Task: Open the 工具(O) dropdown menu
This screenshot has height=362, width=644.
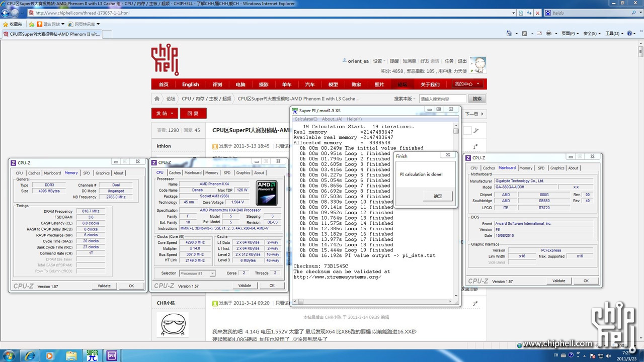Action: pos(614,34)
